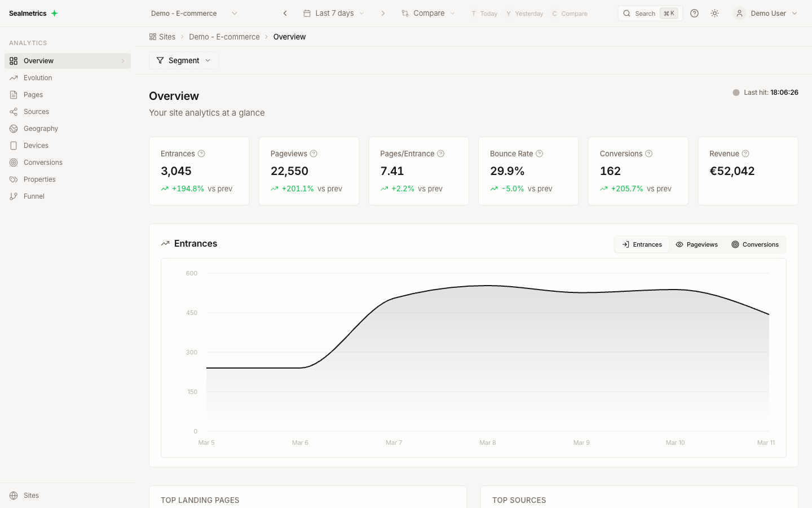Navigate to Sites via the breadcrumb
The image size is (812, 508).
167,36
